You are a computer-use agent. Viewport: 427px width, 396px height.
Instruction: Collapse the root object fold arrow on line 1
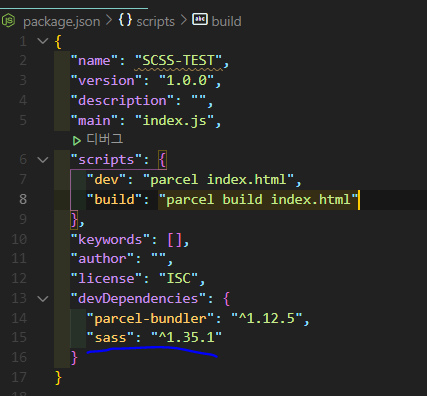click(x=43, y=41)
